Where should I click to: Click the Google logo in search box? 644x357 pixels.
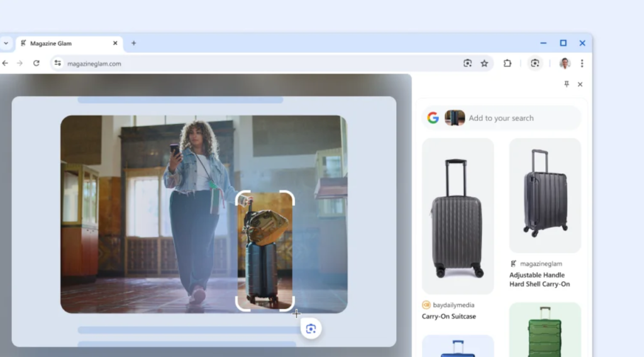pyautogui.click(x=433, y=118)
